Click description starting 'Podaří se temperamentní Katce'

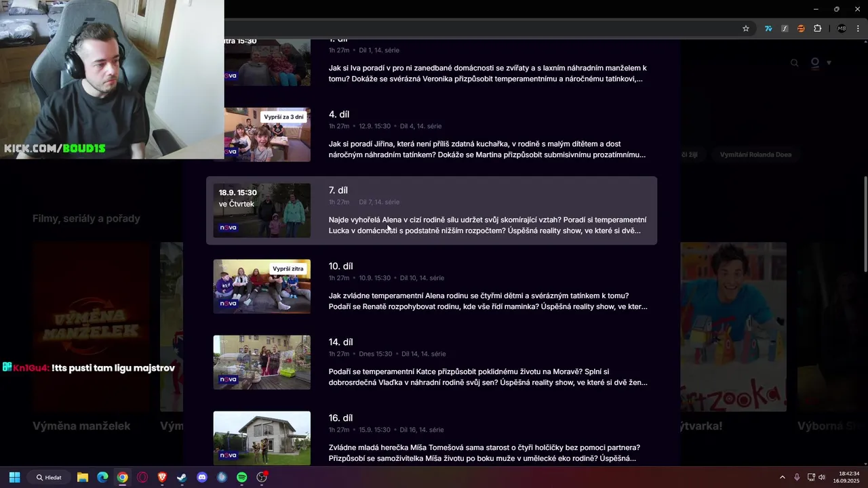488,377
